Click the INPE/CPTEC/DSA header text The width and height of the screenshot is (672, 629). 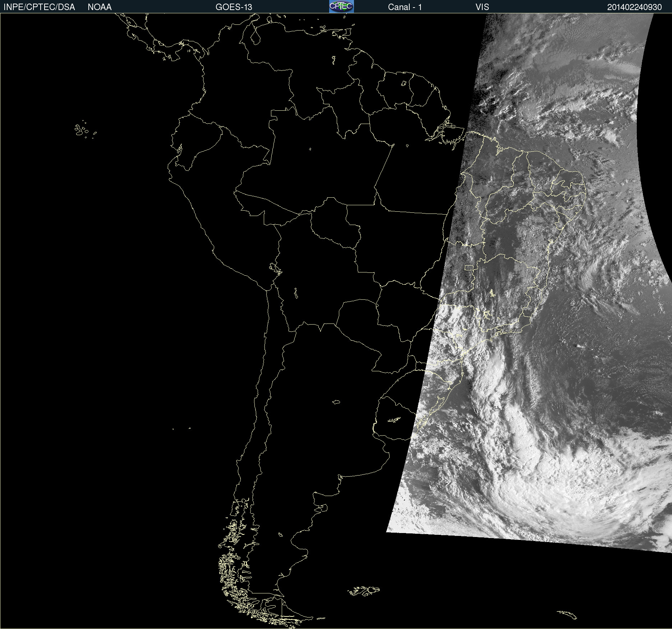click(39, 7)
